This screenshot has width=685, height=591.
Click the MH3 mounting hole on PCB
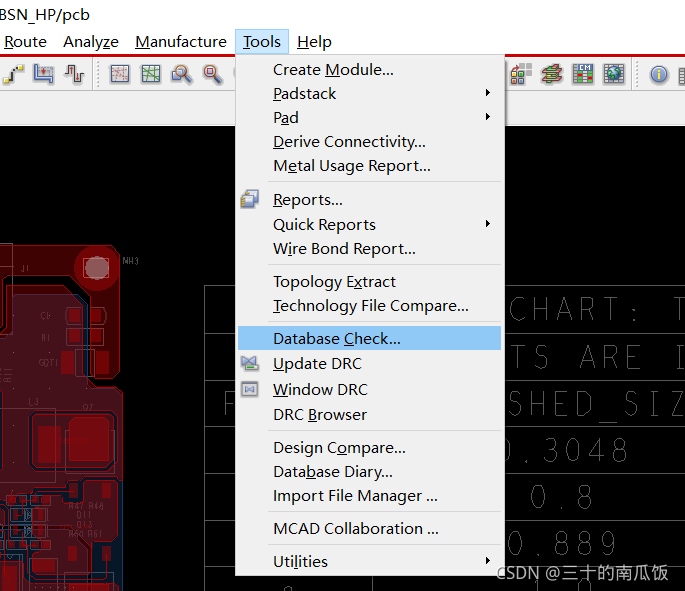click(97, 268)
